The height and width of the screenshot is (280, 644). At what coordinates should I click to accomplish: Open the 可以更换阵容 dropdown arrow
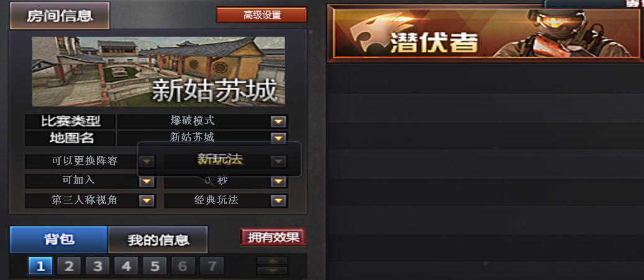pos(147,161)
